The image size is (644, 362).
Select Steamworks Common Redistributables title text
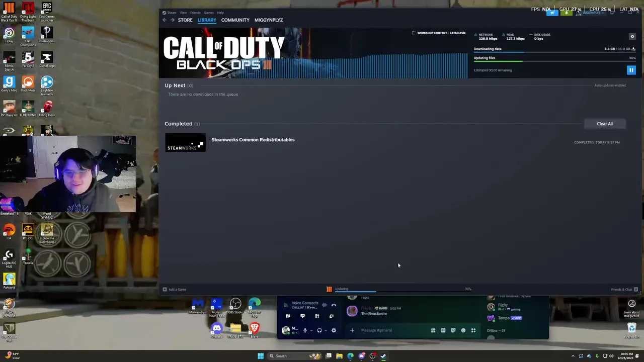253,140
